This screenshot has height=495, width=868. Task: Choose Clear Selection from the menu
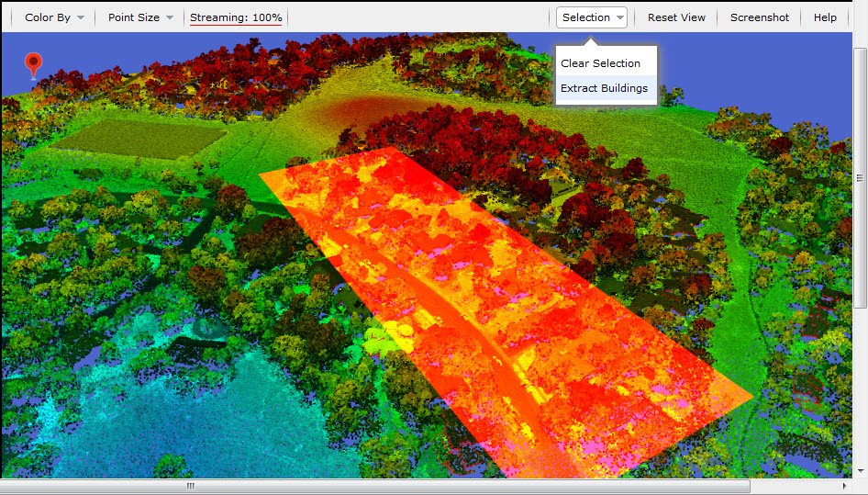coord(600,63)
